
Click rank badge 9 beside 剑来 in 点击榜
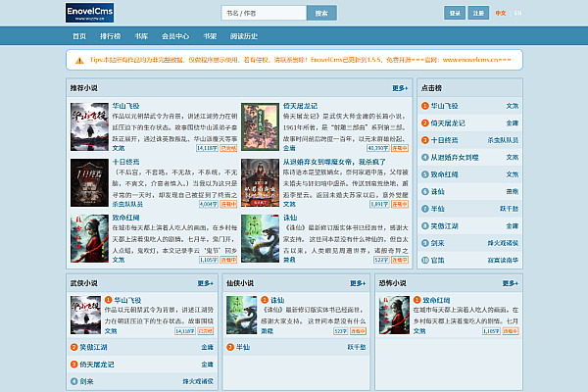click(x=425, y=243)
